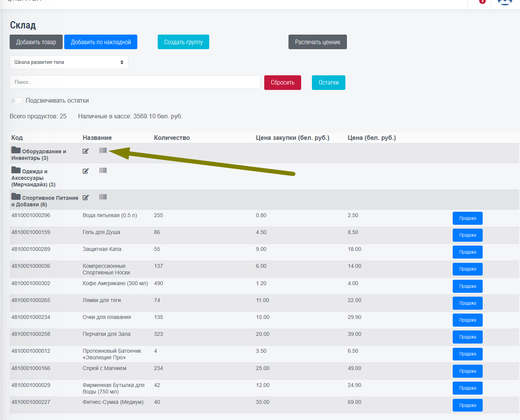This screenshot has width=520, height=420.
Task: Click the Добавить по накладной button
Action: (101, 42)
